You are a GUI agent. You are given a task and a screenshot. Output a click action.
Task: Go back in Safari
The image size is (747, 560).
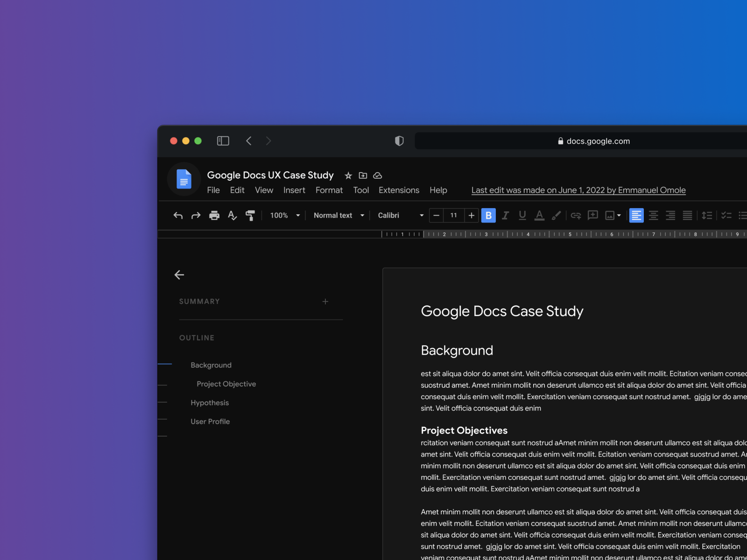point(249,141)
